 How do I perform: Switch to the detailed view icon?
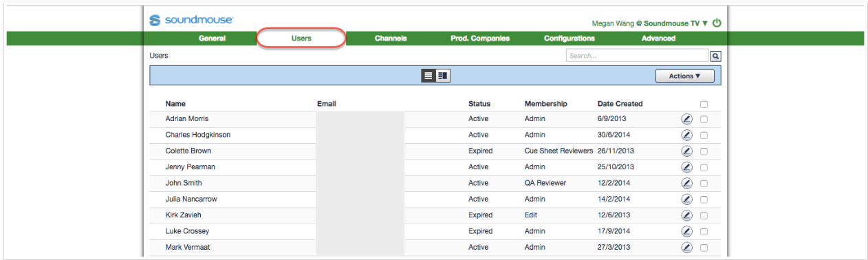click(x=442, y=76)
